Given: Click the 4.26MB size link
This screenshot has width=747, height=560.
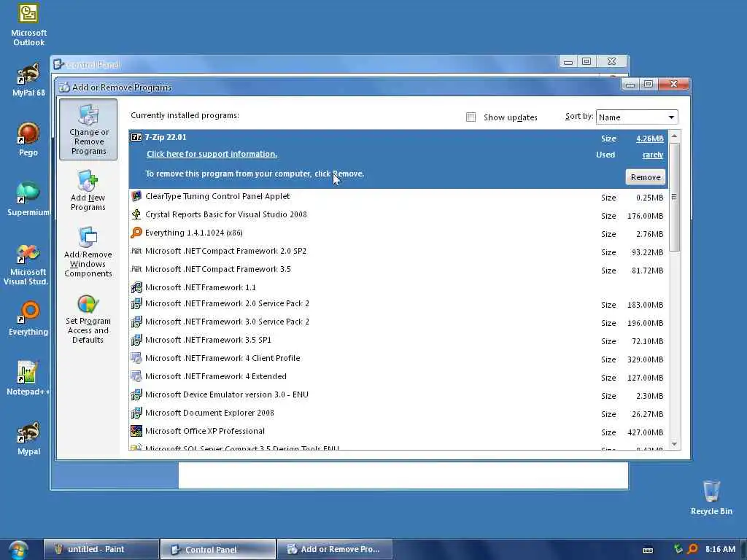Looking at the screenshot, I should (650, 139).
